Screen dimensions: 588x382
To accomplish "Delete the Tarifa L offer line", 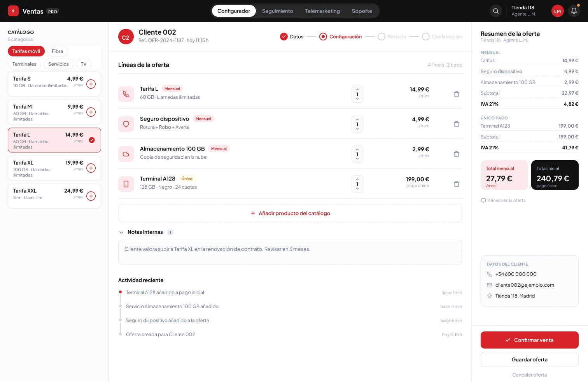I will pyautogui.click(x=457, y=94).
